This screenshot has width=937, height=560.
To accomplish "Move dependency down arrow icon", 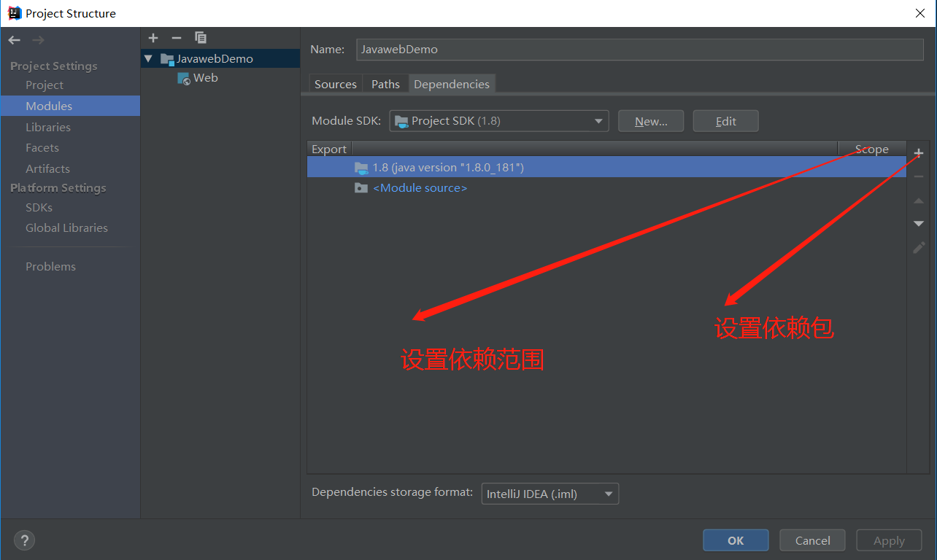I will [x=919, y=224].
